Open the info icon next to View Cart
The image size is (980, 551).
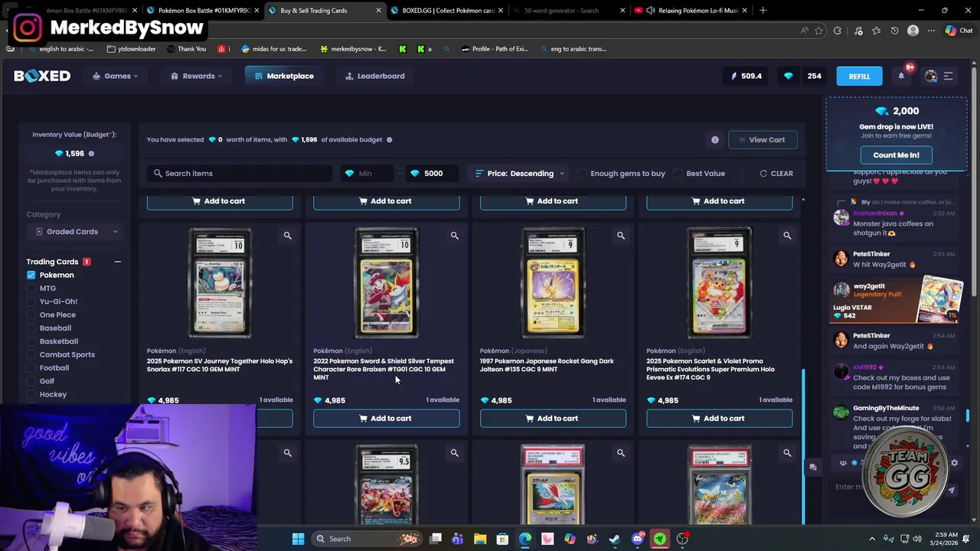715,140
